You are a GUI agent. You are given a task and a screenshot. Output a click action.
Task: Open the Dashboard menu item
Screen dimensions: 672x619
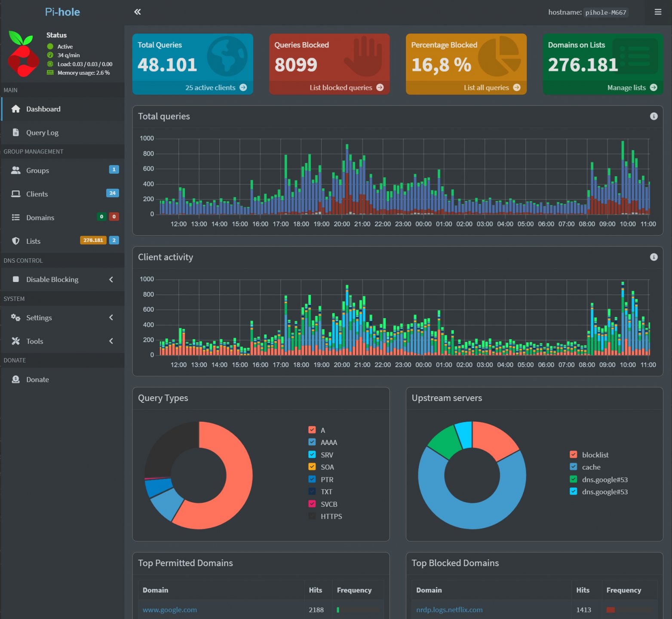[63, 109]
